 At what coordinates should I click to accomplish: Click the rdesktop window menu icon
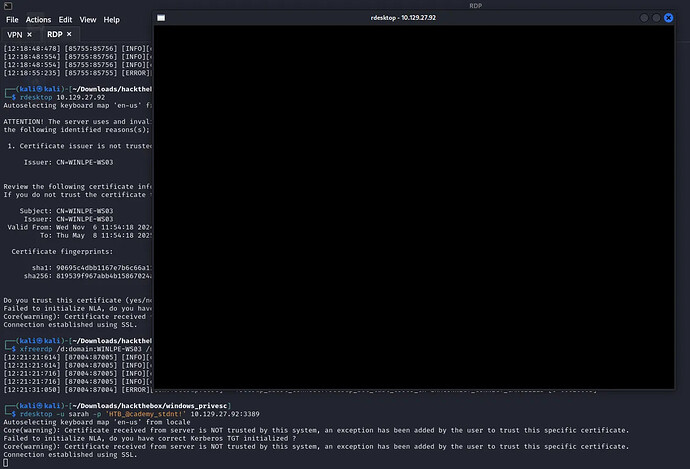click(161, 18)
